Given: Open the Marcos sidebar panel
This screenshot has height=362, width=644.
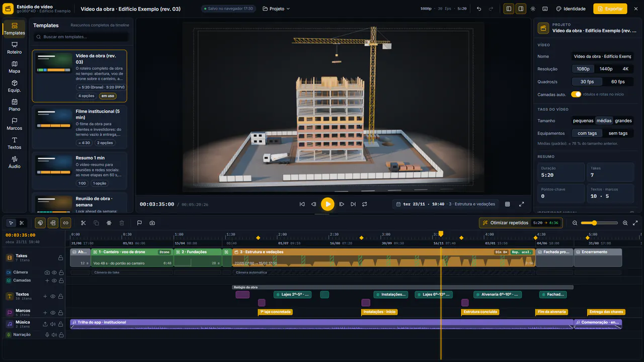Looking at the screenshot, I should click(15, 124).
